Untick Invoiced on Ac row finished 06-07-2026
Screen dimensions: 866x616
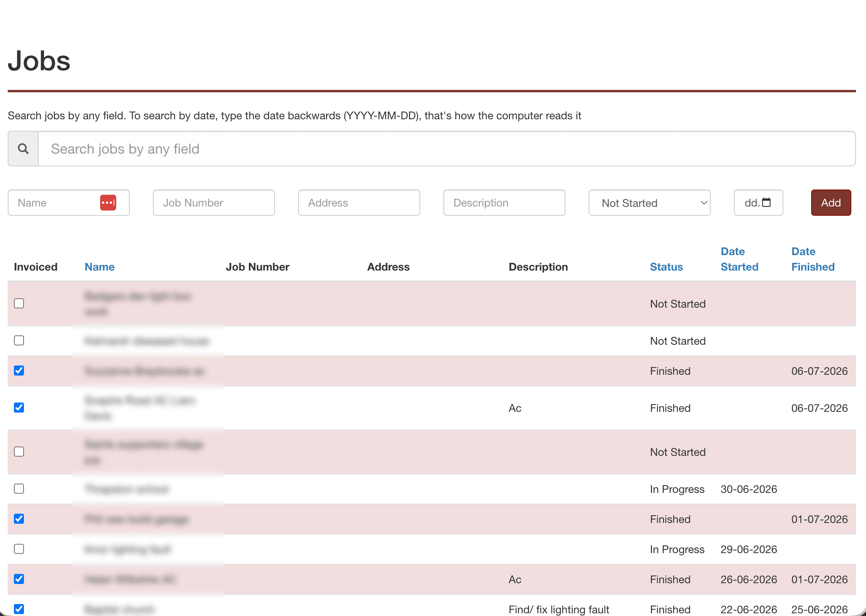tap(19, 408)
